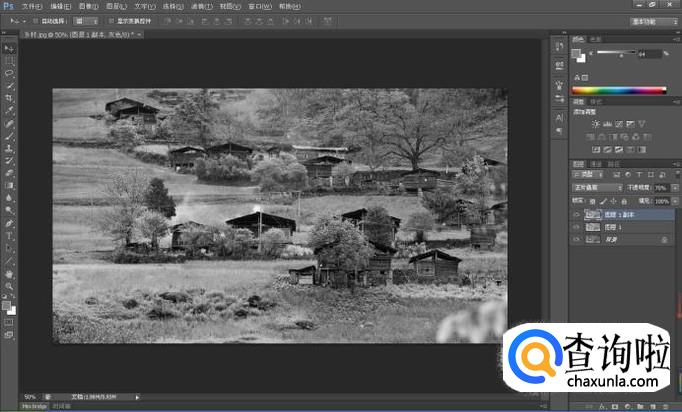The image size is (682, 412).
Task: Add a Curves adjustment
Action: [619, 124]
